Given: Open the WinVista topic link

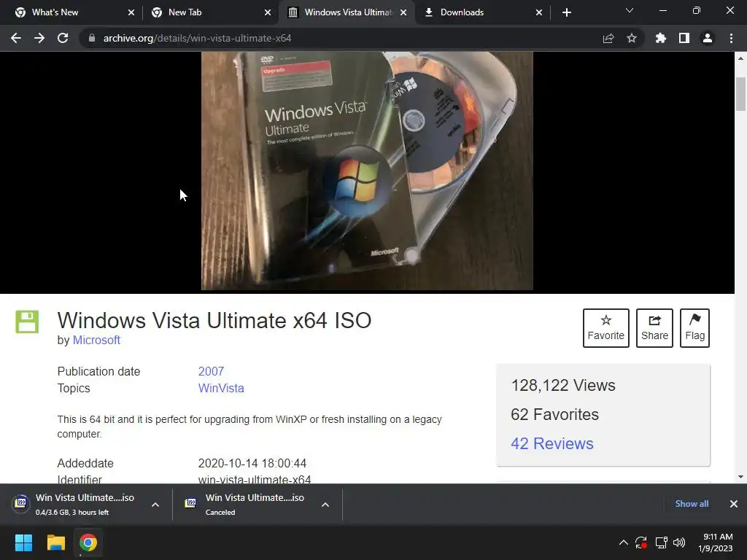Looking at the screenshot, I should (221, 388).
